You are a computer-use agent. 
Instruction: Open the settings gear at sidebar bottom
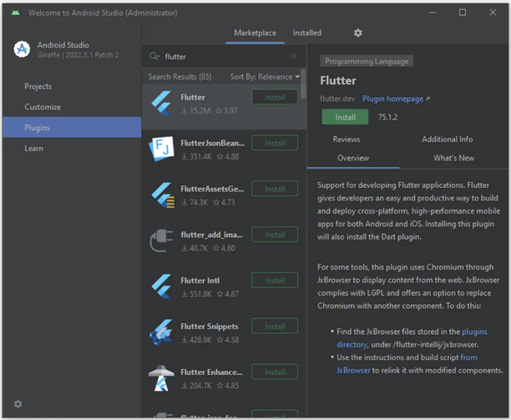[x=18, y=404]
